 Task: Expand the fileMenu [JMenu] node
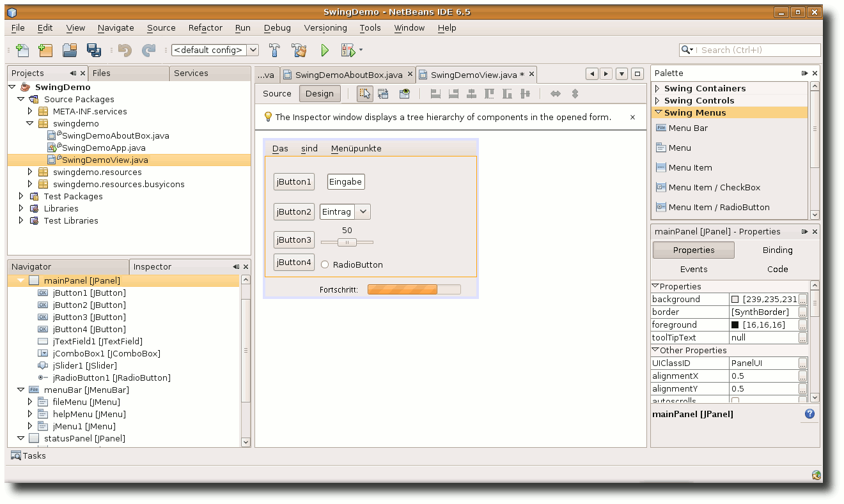point(30,402)
